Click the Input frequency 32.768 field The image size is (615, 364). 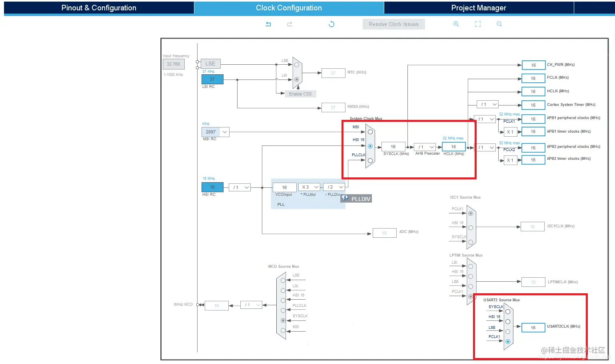(174, 64)
